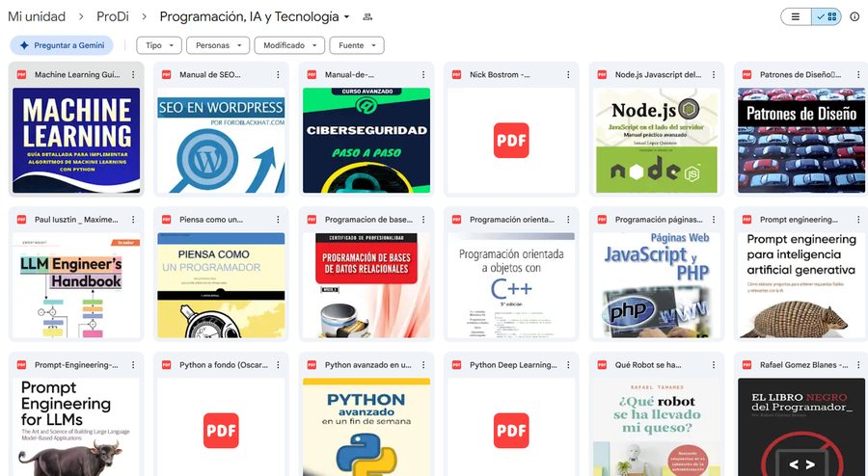
Task: Click PDF icon beside Qué Robot se ha... title
Action: [x=602, y=365]
